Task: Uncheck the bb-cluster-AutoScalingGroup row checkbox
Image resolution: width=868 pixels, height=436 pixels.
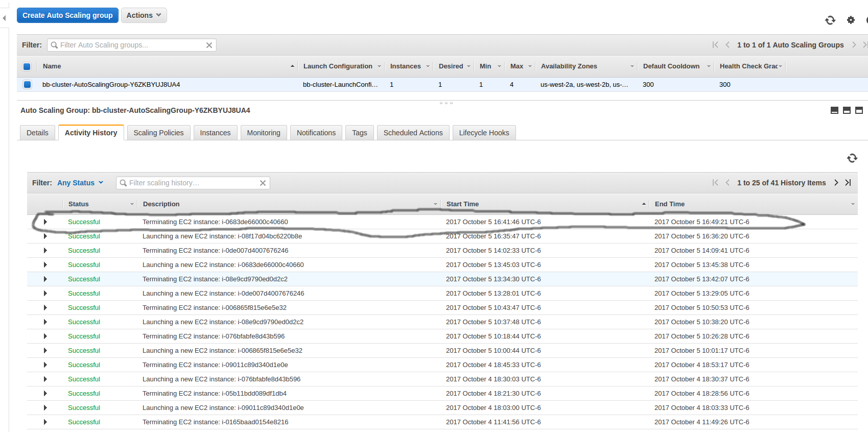Action: coord(27,85)
